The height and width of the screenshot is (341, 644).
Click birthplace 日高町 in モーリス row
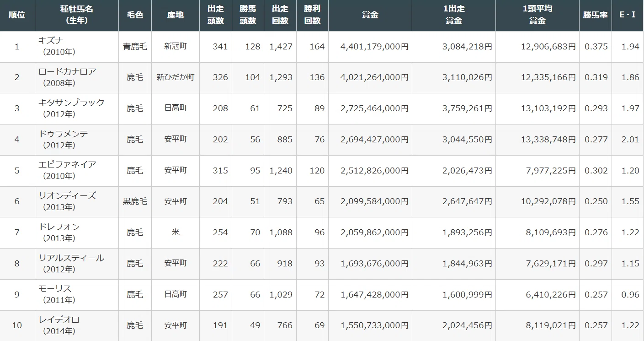(176, 295)
